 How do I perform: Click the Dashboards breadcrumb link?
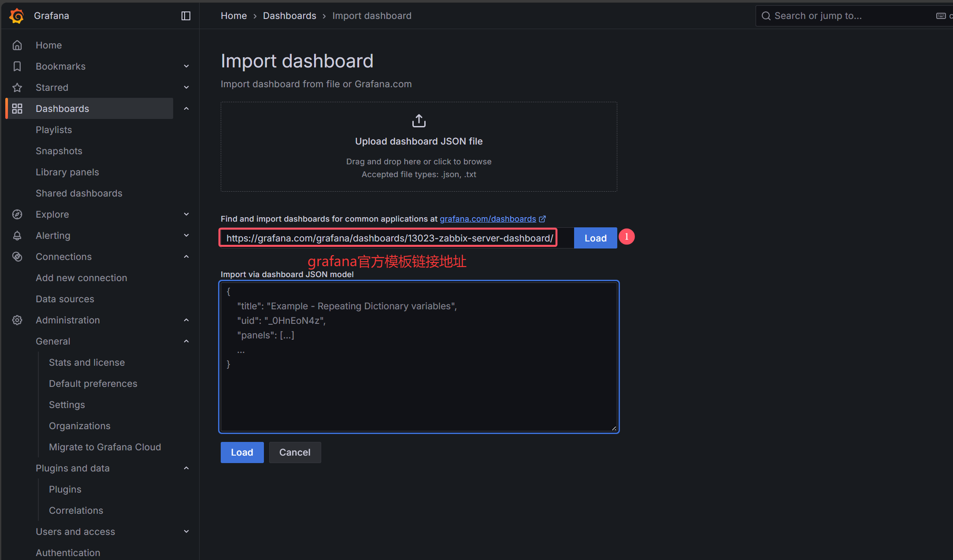(289, 16)
